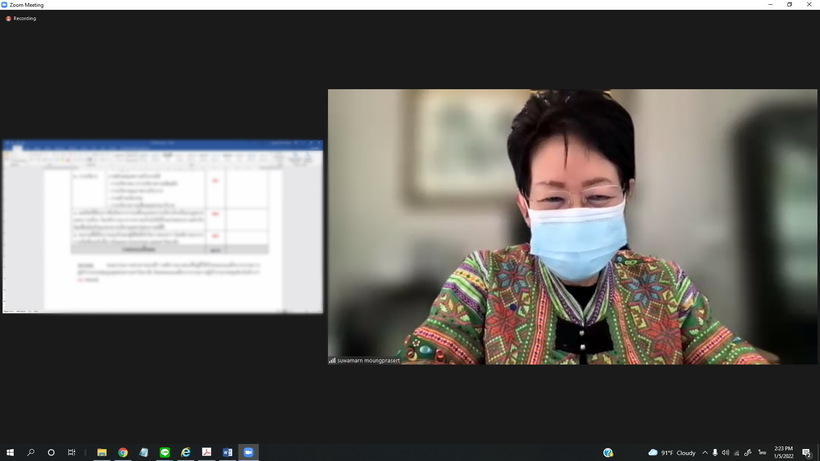Open the clock and date flyout
The image size is (820, 461).
tap(783, 452)
